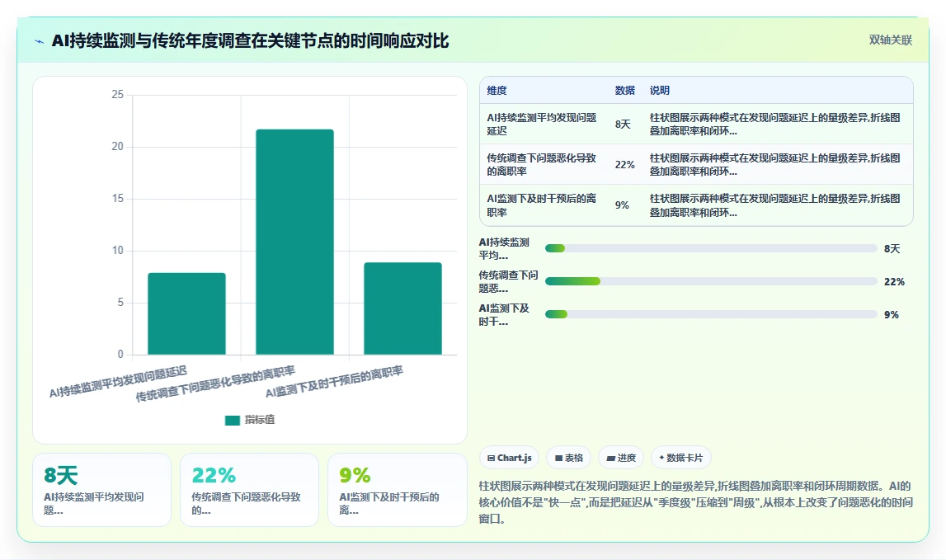Image resolution: width=946 pixels, height=560 pixels.
Task: Click the header icon beside the chart title
Action: click(40, 41)
